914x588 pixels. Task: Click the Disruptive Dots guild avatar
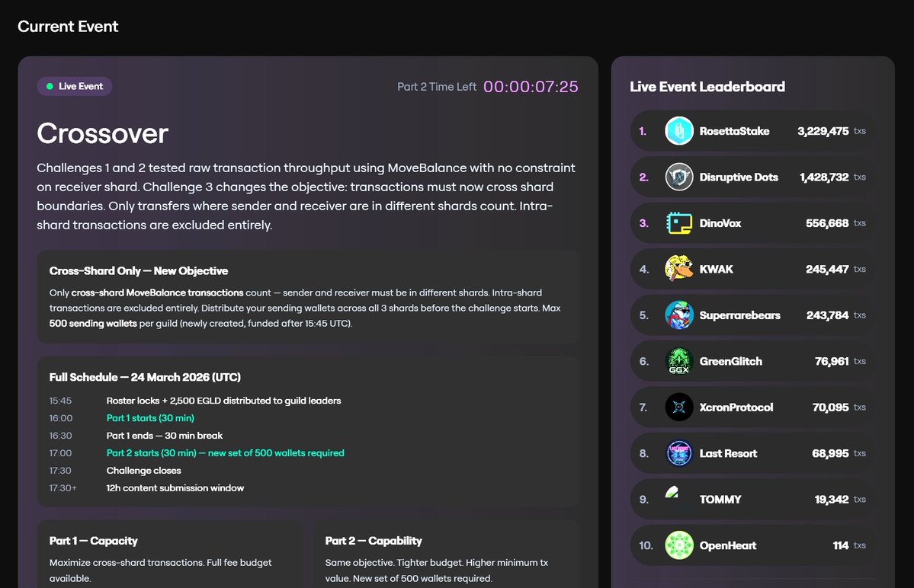[679, 177]
